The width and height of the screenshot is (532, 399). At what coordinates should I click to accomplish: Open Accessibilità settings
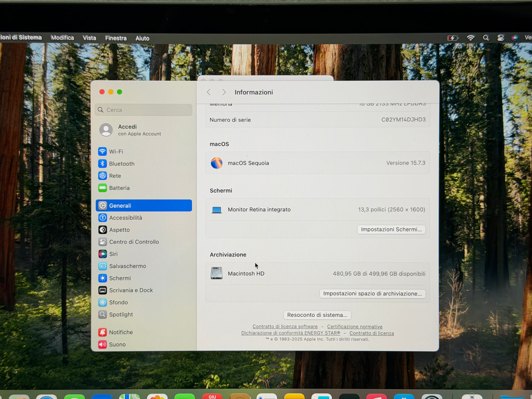click(144, 218)
